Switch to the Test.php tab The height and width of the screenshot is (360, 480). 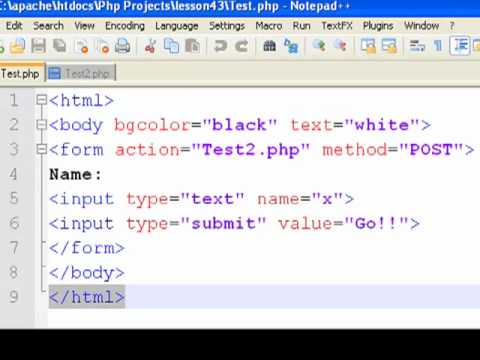22,73
